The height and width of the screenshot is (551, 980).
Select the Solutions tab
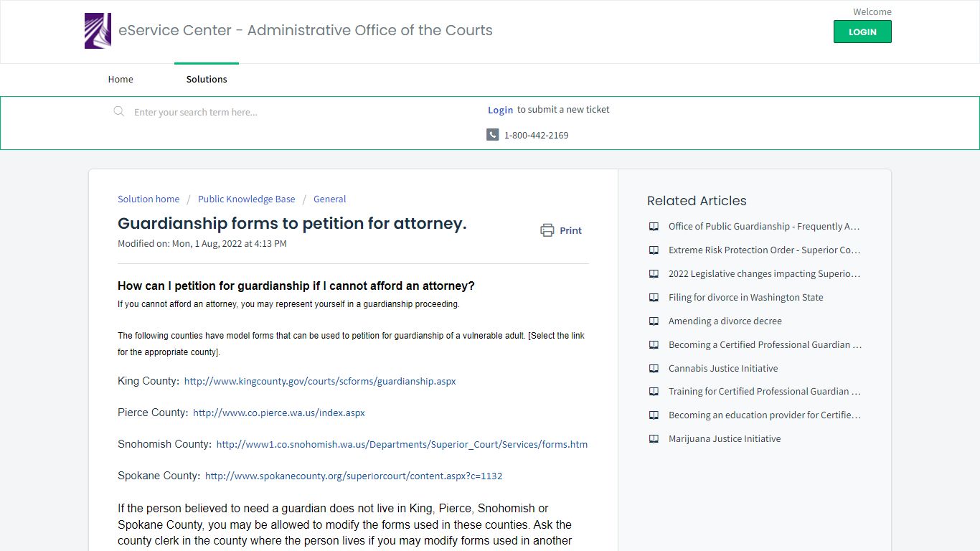(207, 79)
